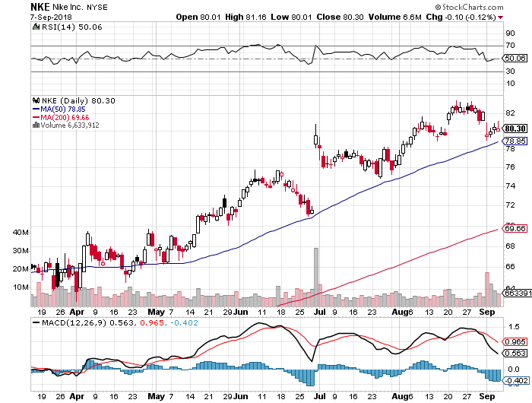Click the RSI(14) 50.06 label
This screenshot has width=532, height=403.
pos(71,27)
